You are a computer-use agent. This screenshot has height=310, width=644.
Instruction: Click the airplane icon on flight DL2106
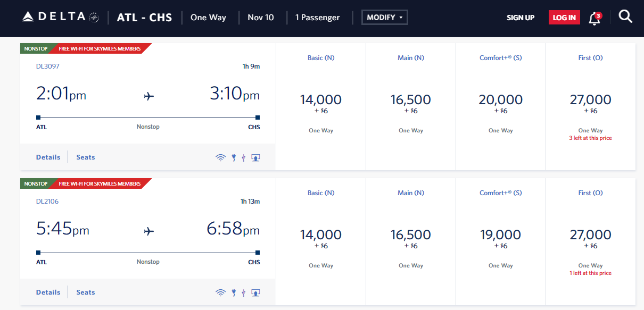click(x=148, y=231)
